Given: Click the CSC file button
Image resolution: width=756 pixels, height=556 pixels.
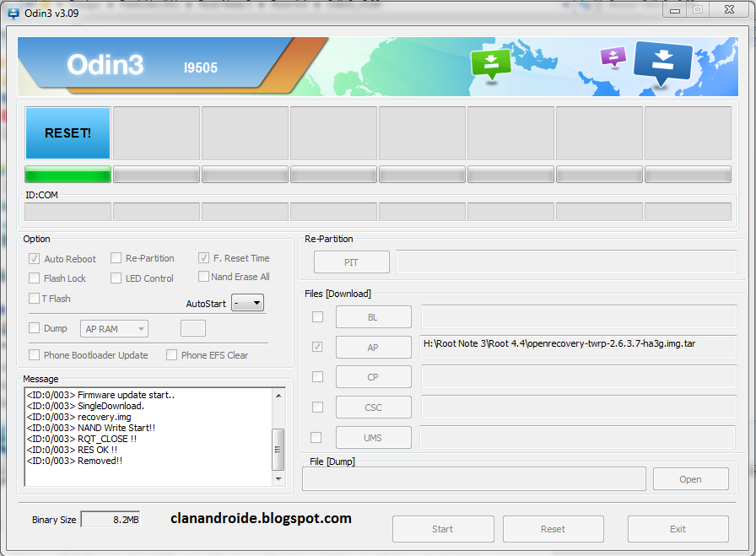Looking at the screenshot, I should 374,408.
